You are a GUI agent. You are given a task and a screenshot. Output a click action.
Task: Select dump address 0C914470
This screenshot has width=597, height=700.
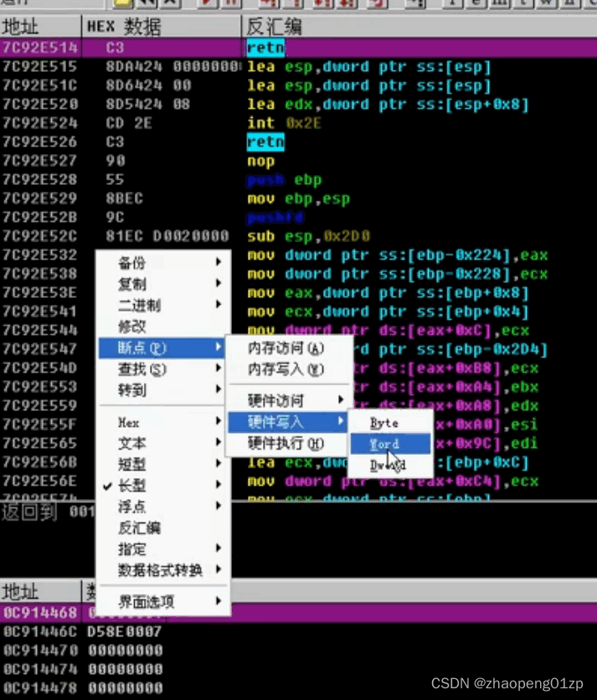[x=40, y=651]
